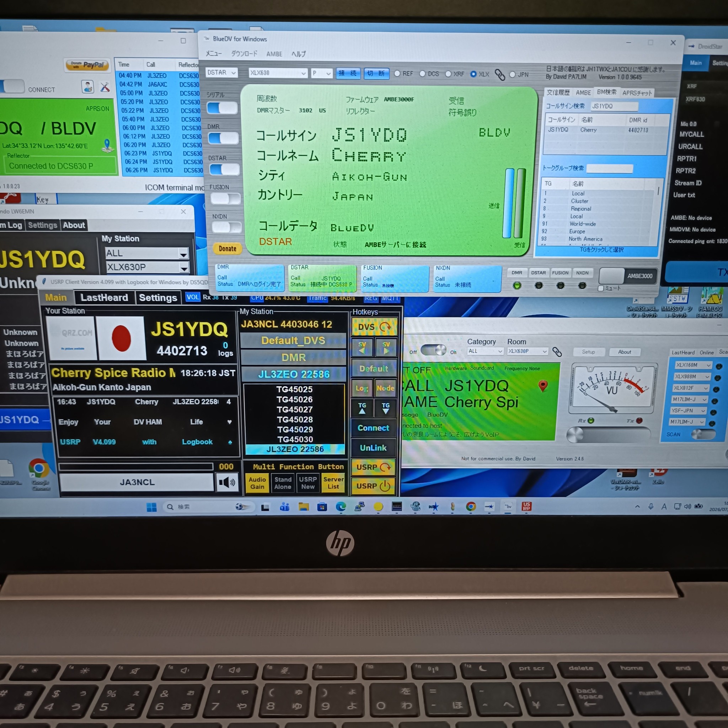Image resolution: width=728 pixels, height=728 pixels.
Task: Switch to the LastHeard tab in USRP Client
Action: (104, 298)
